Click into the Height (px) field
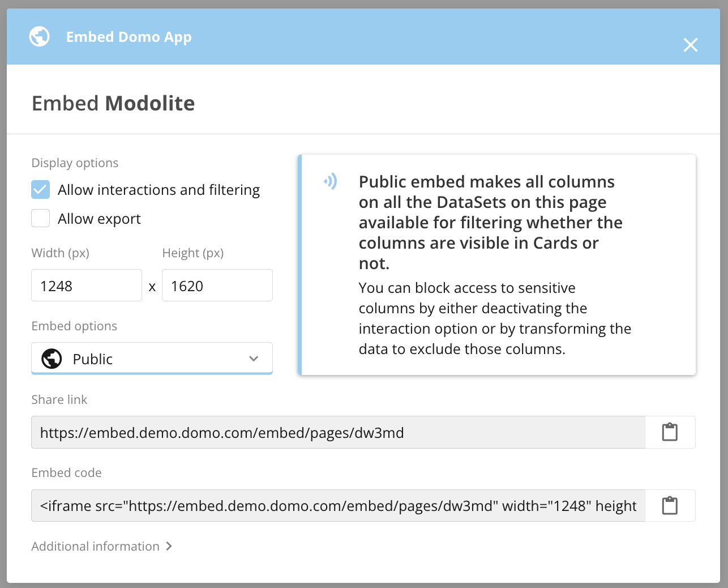Screen dimensions: 728x588 pyautogui.click(x=217, y=286)
